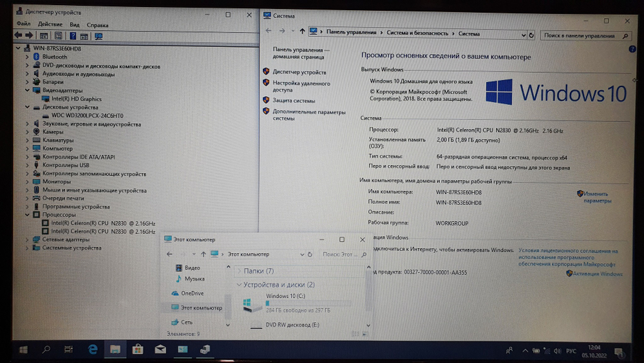644x363 pixels.
Task: Collapse the Процессоры node
Action: click(x=27, y=215)
